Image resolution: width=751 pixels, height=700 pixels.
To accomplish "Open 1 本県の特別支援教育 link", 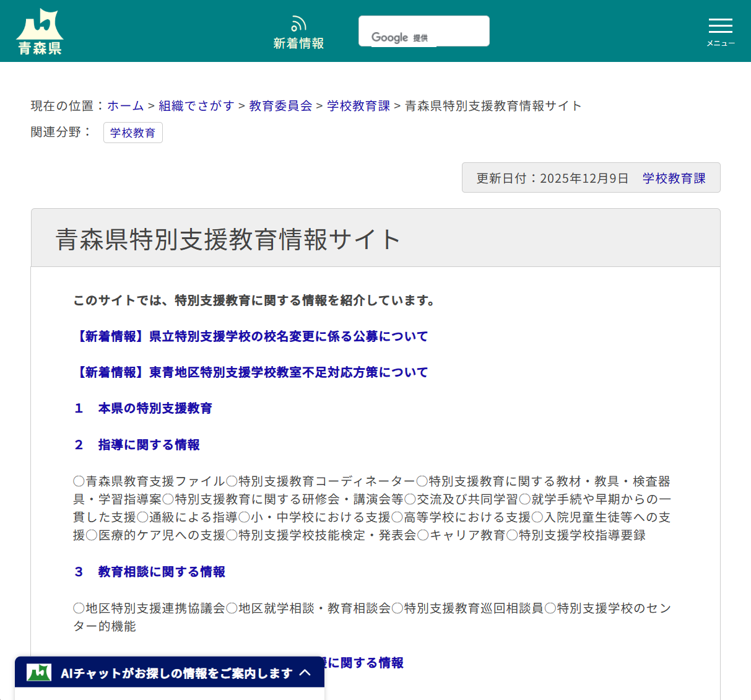I will (x=143, y=408).
